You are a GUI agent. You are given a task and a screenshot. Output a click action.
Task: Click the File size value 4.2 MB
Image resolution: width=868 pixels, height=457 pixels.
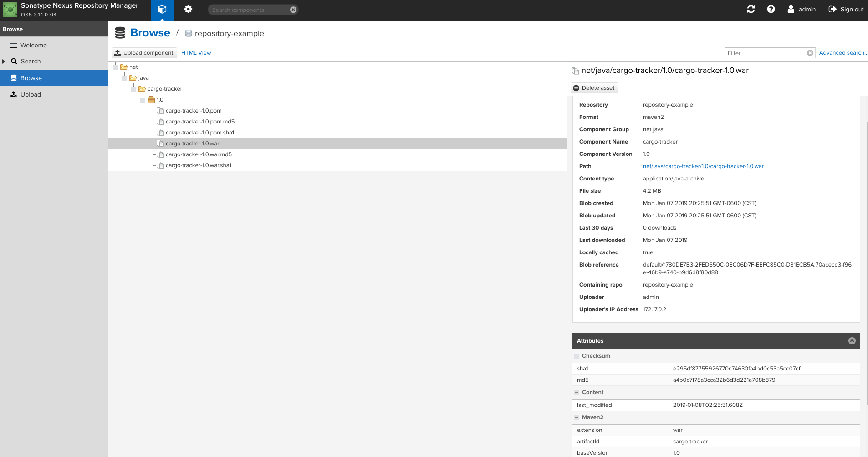(x=652, y=191)
